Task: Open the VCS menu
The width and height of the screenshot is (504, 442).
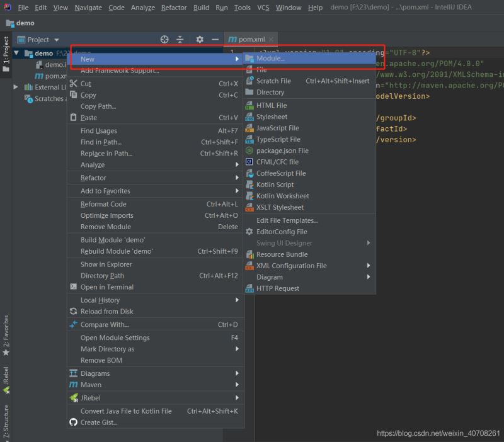Action: click(263, 8)
